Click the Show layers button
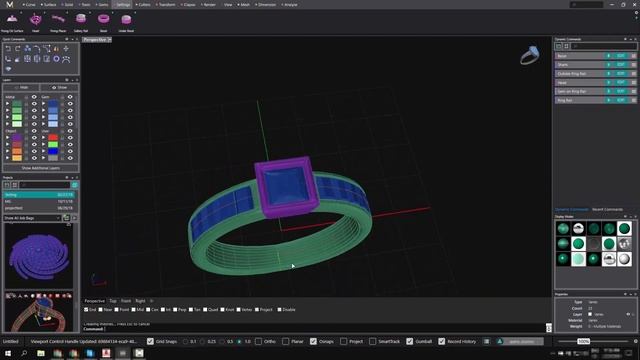Screen dimensions: 640x360 60,87
